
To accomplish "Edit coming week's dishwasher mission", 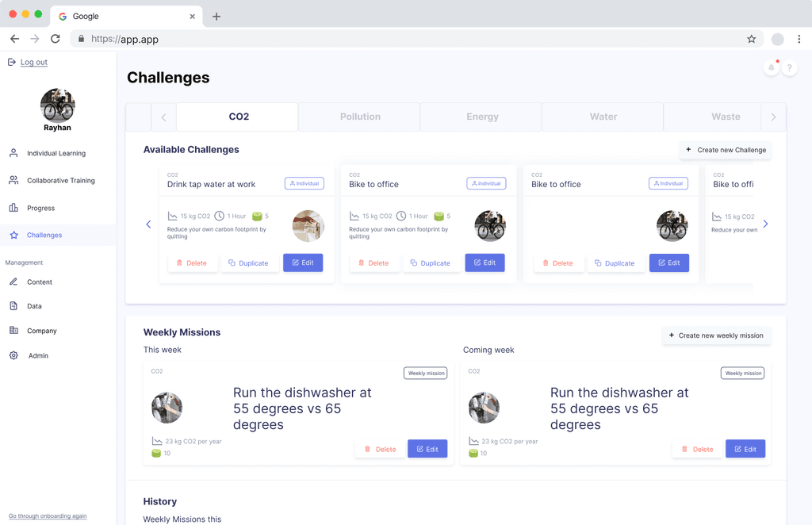I will pyautogui.click(x=745, y=449).
